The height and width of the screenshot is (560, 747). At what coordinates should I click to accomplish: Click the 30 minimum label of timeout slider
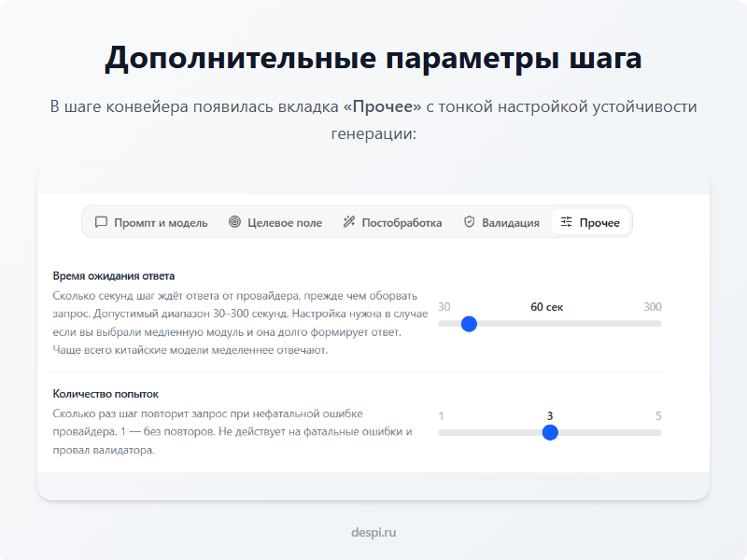click(x=444, y=307)
